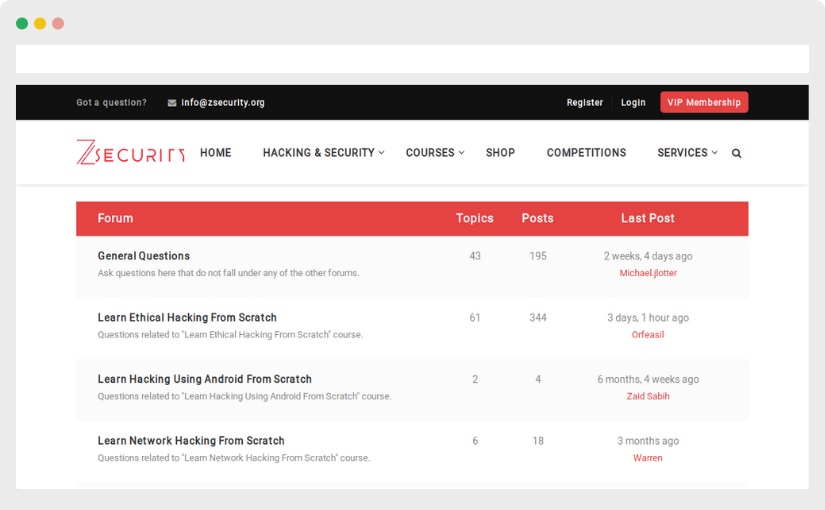Click the topic count 61
The width and height of the screenshot is (825, 510).
[x=475, y=318]
